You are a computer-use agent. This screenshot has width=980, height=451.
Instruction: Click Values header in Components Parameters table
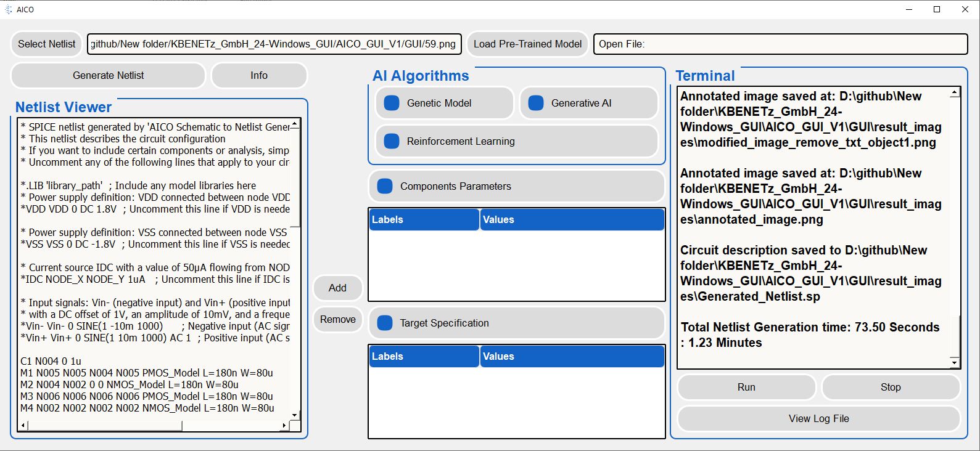pos(571,219)
